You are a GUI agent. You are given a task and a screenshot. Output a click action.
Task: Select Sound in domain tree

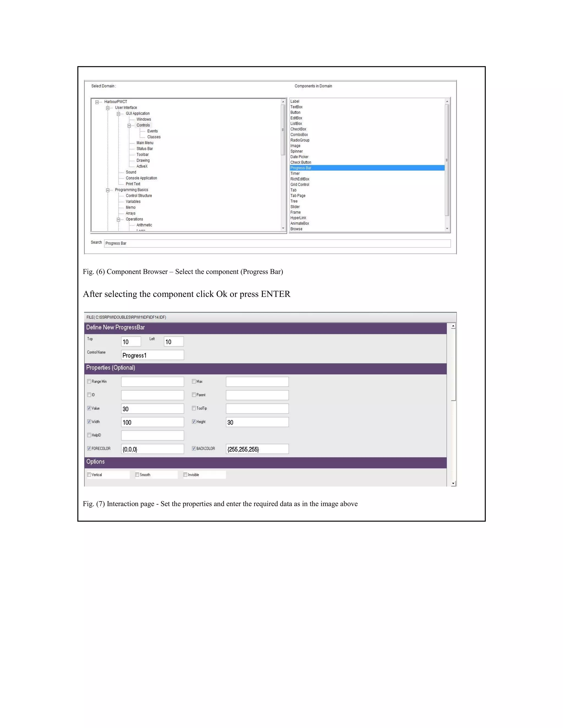tap(131, 172)
